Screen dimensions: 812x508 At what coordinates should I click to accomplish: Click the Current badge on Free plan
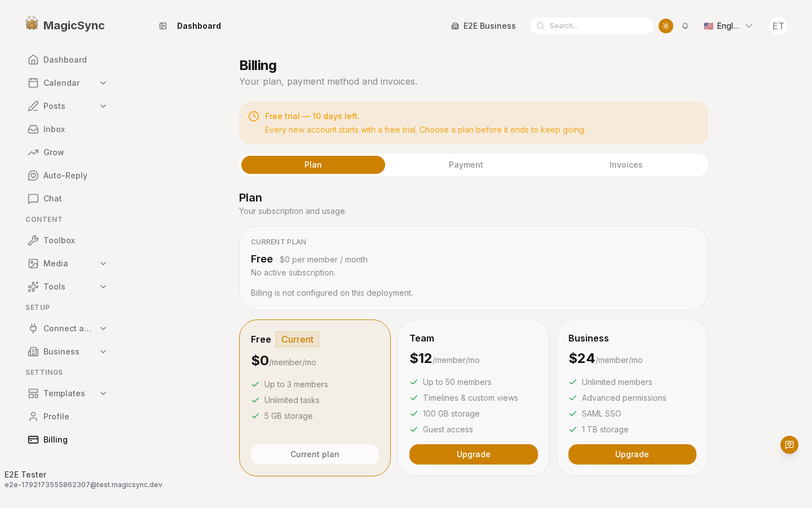[297, 339]
